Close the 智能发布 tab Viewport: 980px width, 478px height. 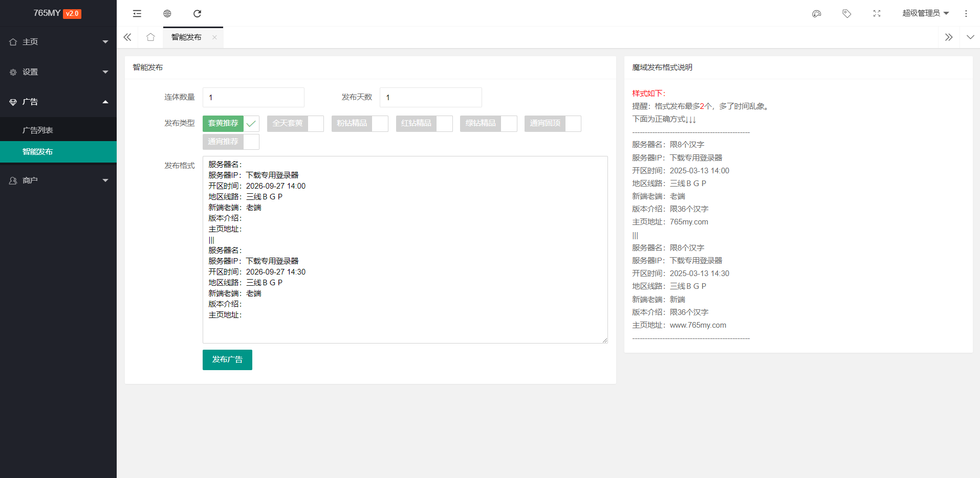tap(214, 37)
